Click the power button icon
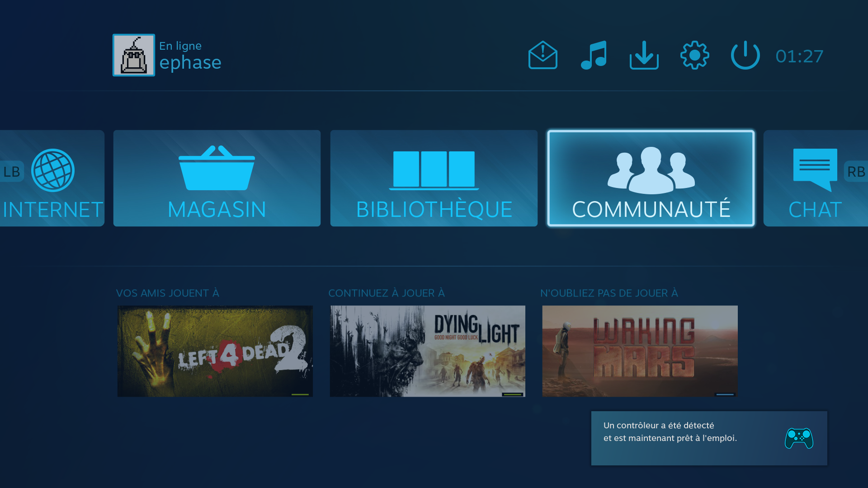The width and height of the screenshot is (868, 488). (x=745, y=55)
